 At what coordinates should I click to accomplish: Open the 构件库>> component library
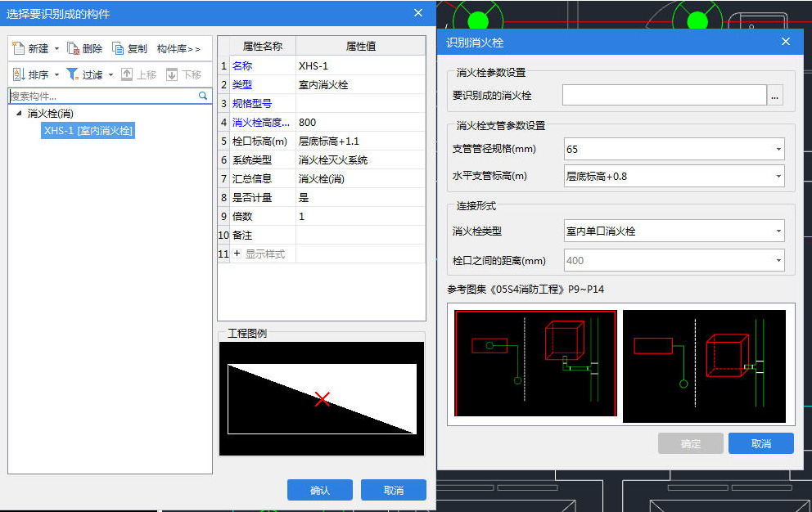(178, 49)
